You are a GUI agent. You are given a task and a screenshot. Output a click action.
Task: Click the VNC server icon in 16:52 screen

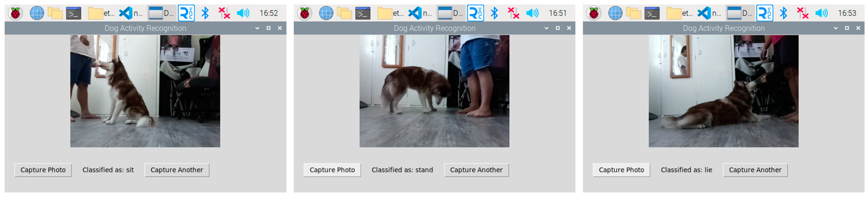coord(186,14)
